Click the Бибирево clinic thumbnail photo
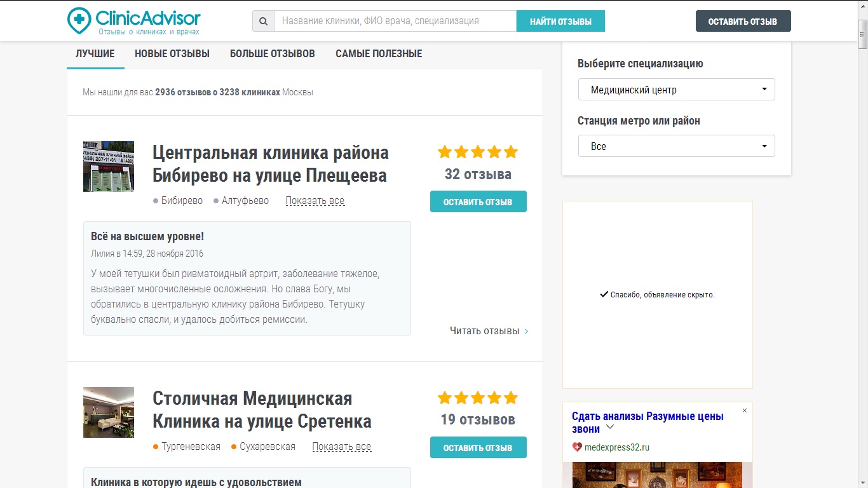868x488 pixels. 109,166
